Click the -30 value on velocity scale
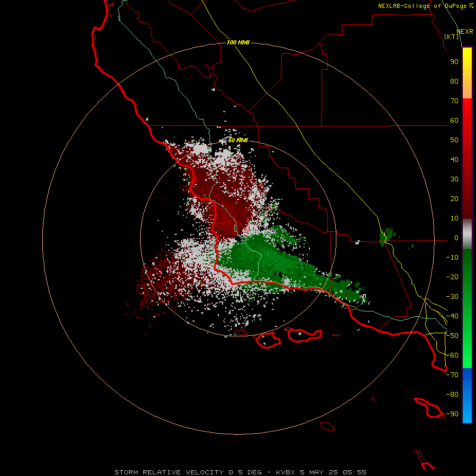476x476 pixels. click(x=452, y=297)
